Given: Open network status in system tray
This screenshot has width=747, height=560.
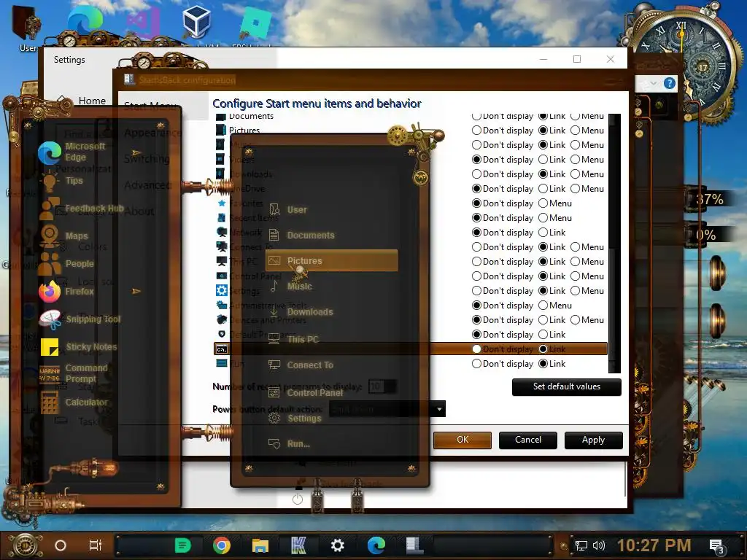Looking at the screenshot, I should pyautogui.click(x=581, y=545).
